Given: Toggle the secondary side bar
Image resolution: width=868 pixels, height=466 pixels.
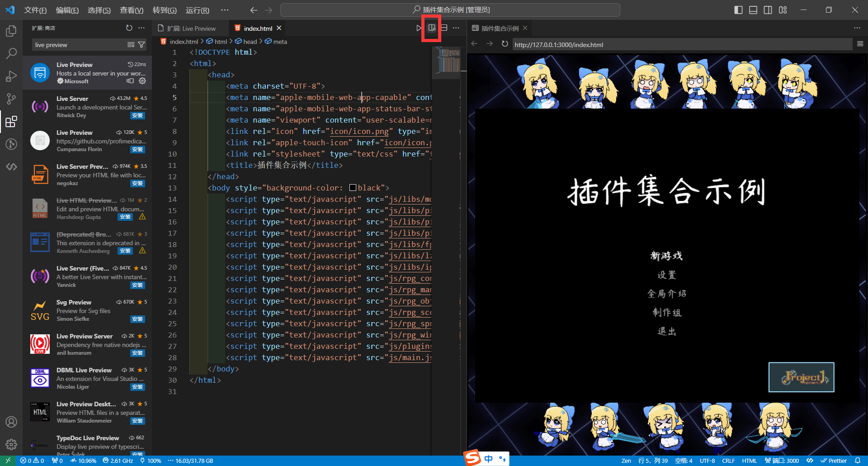Looking at the screenshot, I should point(768,10).
